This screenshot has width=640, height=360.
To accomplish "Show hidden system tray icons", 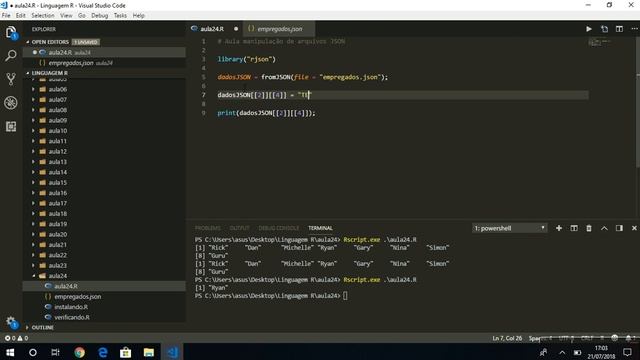I will pyautogui.click(x=562, y=352).
